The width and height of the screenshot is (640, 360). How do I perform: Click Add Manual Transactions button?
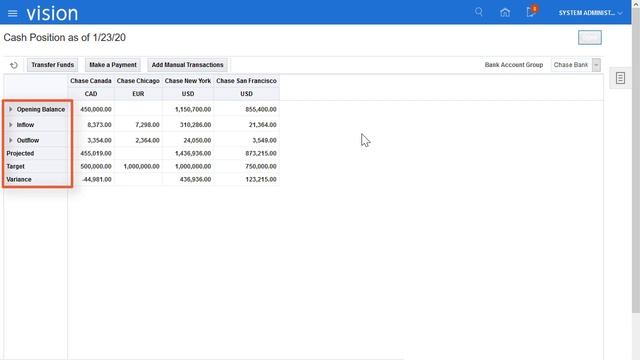pos(187,65)
